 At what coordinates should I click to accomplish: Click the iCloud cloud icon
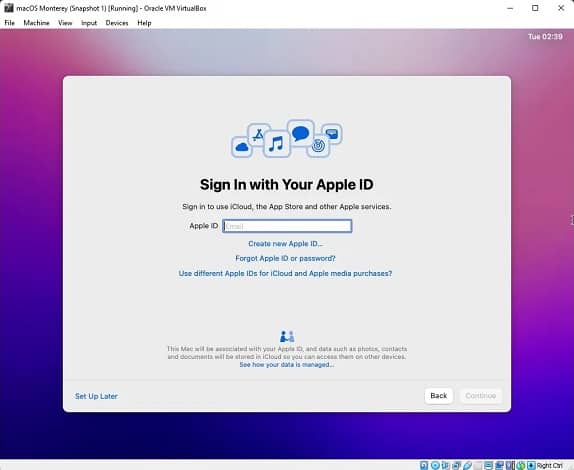(x=242, y=147)
